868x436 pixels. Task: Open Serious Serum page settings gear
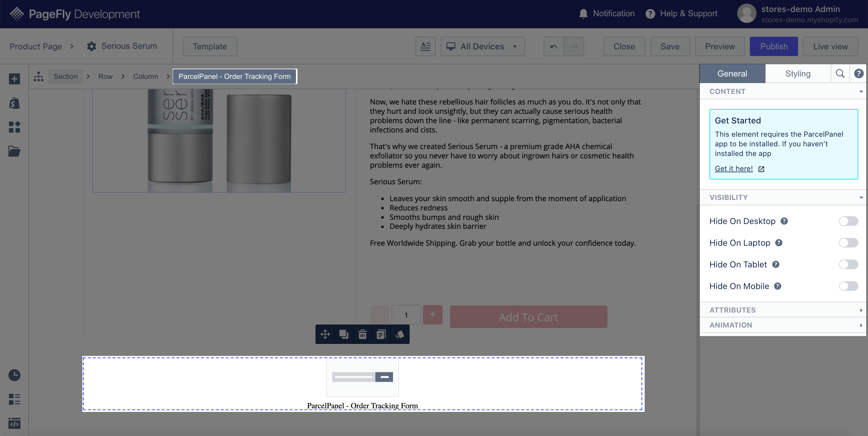coord(91,46)
